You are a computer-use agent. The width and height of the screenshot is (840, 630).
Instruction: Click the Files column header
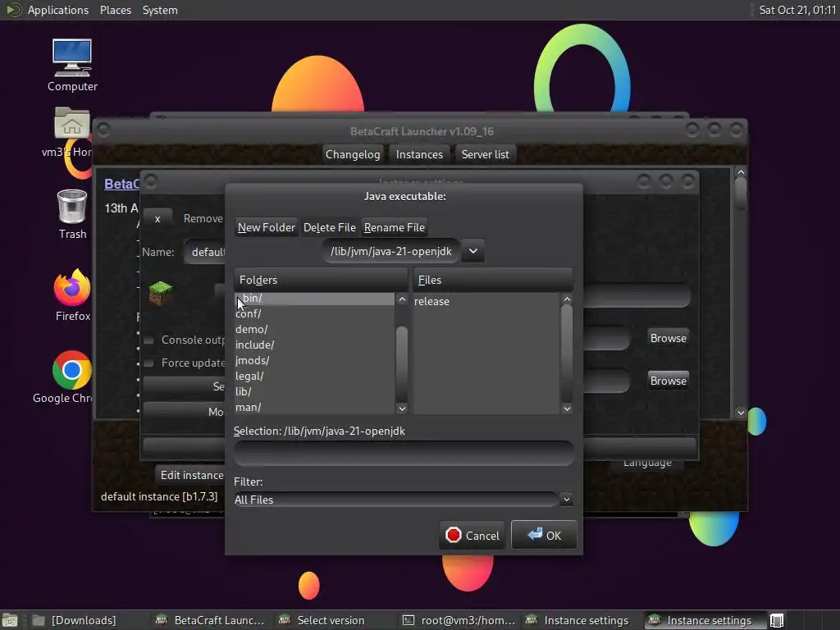(492, 280)
